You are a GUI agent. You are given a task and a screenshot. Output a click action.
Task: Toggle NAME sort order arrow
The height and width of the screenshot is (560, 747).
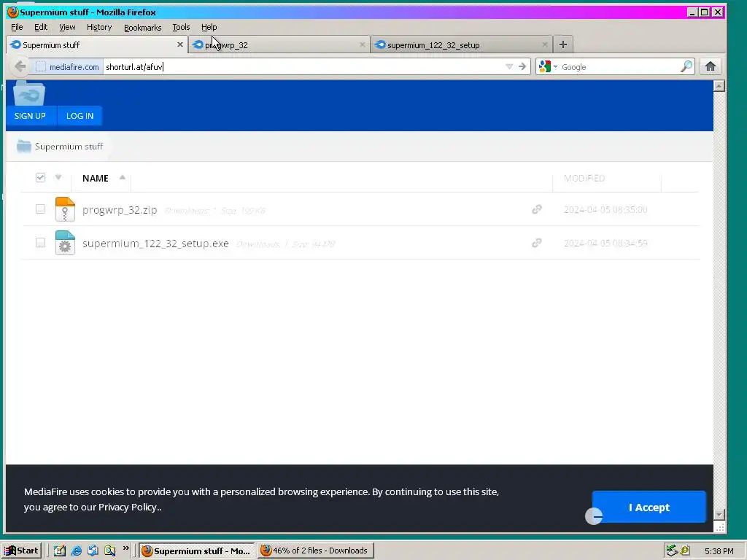[123, 177]
